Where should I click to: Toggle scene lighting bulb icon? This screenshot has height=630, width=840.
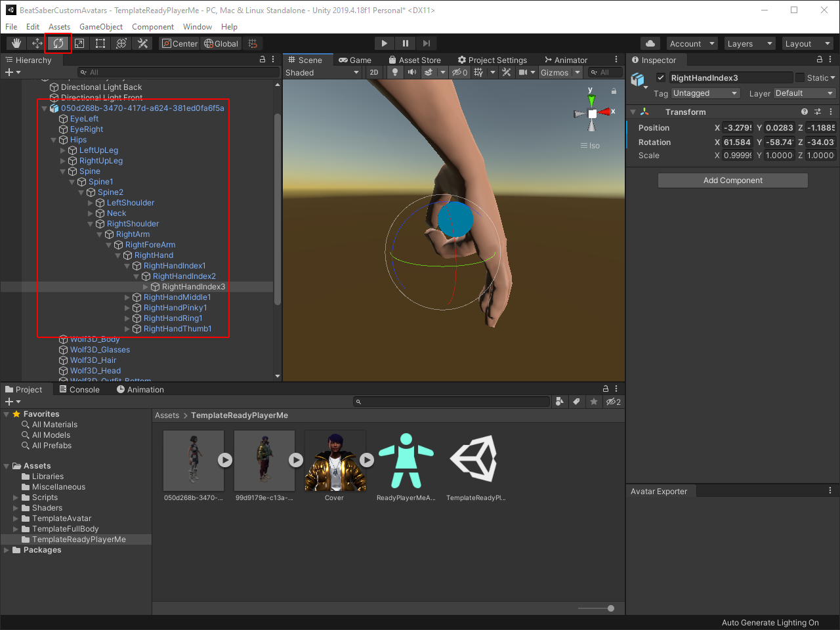(394, 72)
